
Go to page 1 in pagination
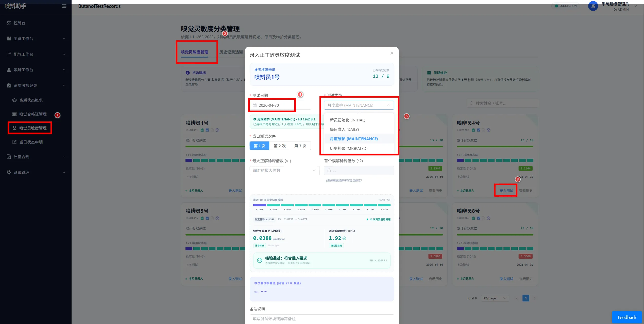pyautogui.click(x=526, y=298)
